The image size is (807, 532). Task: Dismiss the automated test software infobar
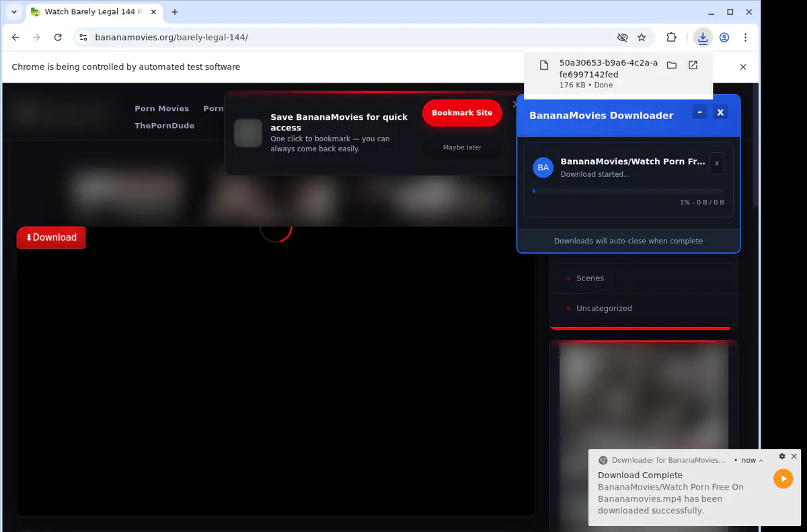743,67
